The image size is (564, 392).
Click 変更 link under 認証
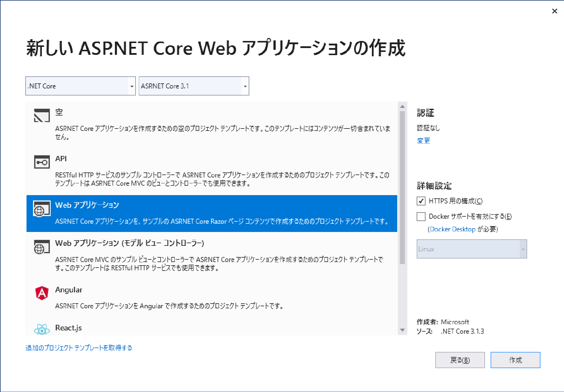[x=423, y=141]
